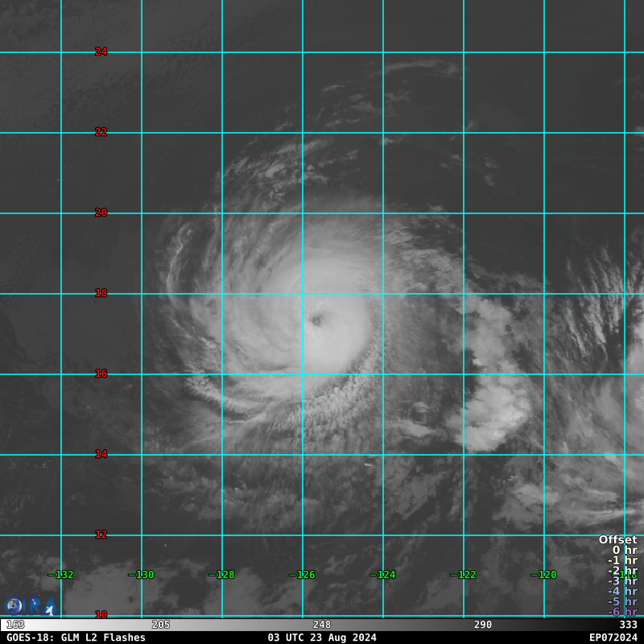Viewport: 644px width, 644px height.
Task: Select the -3 hr offset legend entry
Action: [622, 580]
